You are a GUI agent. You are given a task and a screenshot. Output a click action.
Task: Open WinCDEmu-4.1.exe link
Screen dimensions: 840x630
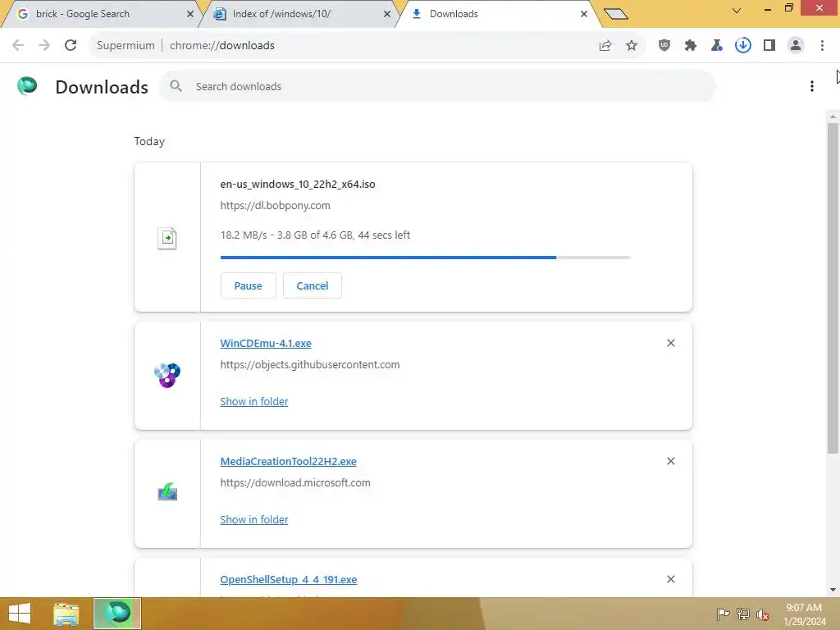pyautogui.click(x=266, y=344)
